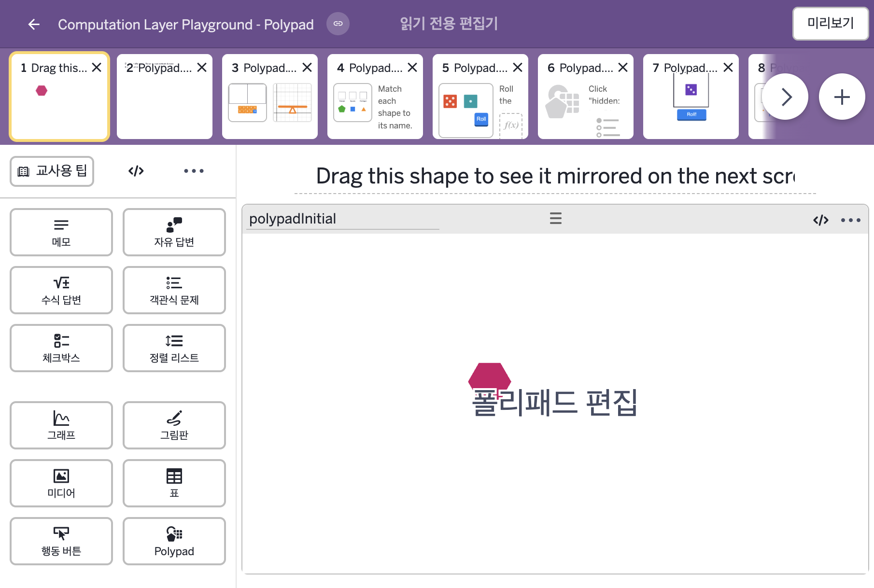
Task: Switch to screen 6 Polypad tab
Action: tap(586, 97)
